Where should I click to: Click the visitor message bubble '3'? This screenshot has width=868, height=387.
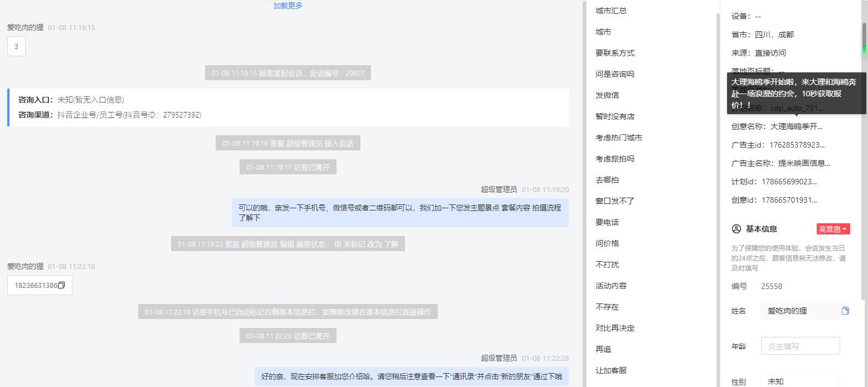[16, 46]
